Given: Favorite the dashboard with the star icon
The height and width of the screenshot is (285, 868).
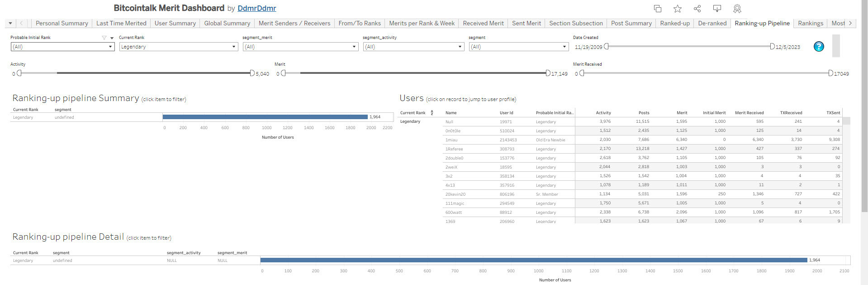Looking at the screenshot, I should point(677,9).
